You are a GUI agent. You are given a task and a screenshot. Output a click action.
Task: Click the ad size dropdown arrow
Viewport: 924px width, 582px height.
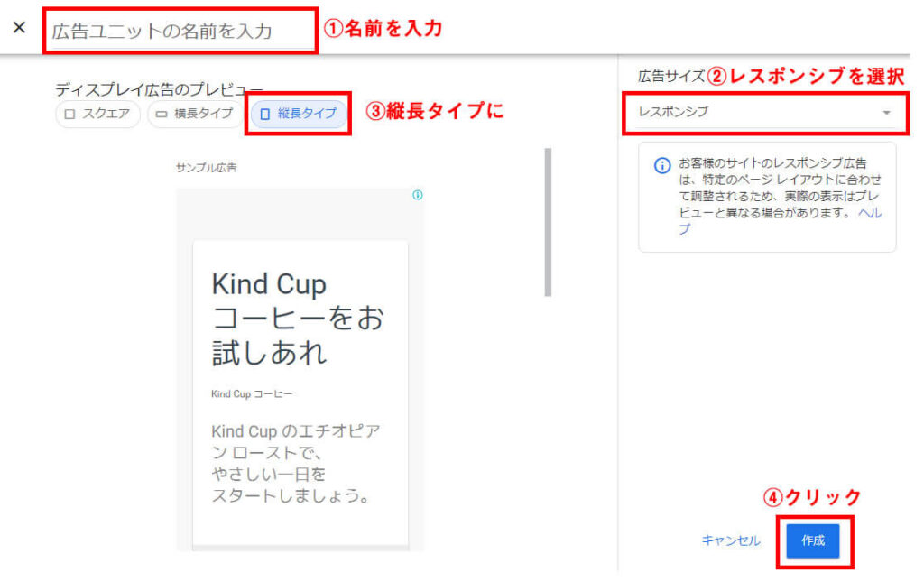tap(886, 113)
